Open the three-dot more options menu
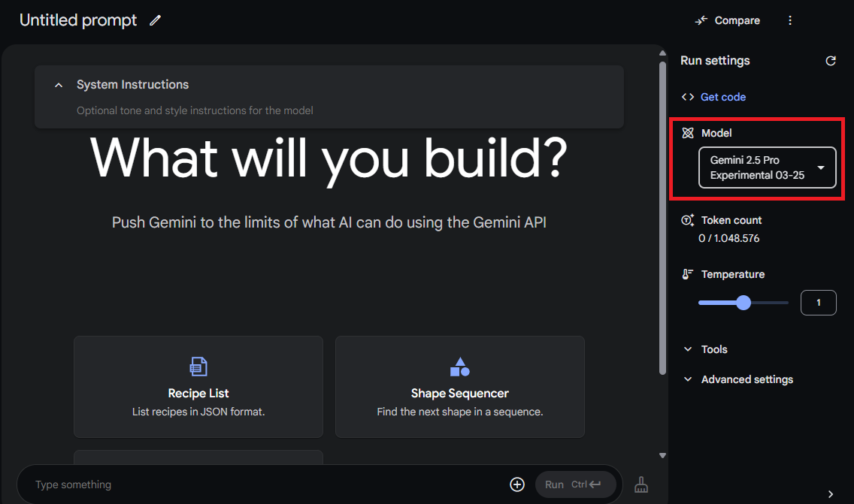The width and height of the screenshot is (854, 504). [790, 21]
